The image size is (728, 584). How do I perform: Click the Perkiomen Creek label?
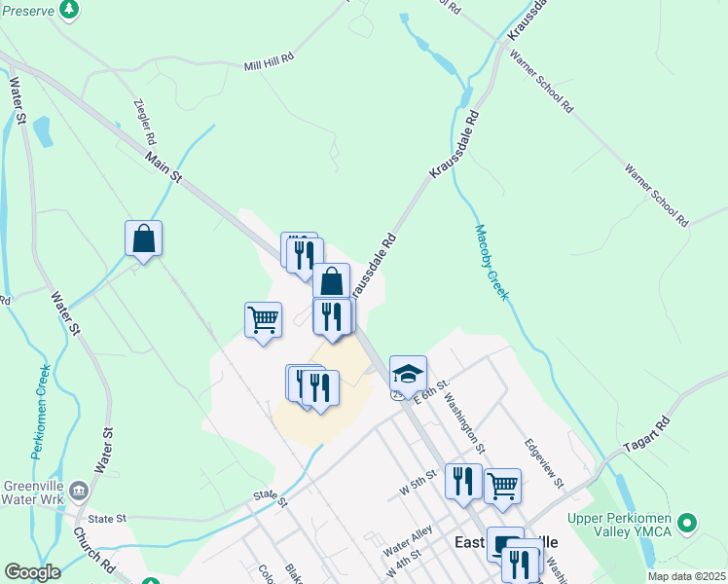click(41, 412)
